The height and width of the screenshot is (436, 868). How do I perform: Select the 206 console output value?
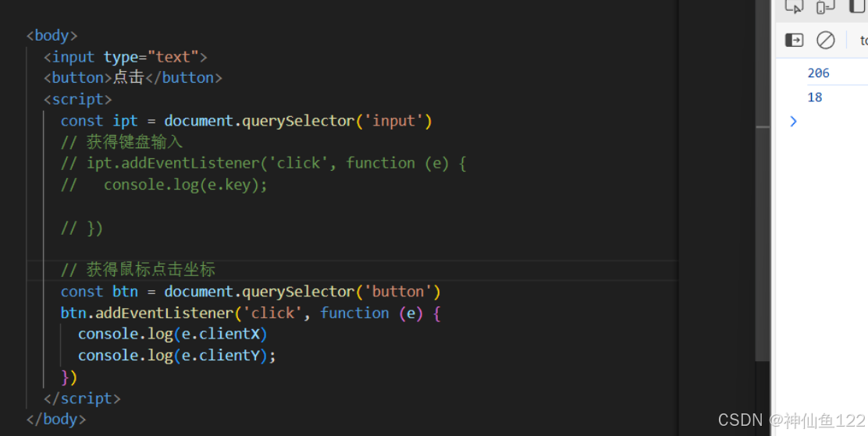coord(818,73)
